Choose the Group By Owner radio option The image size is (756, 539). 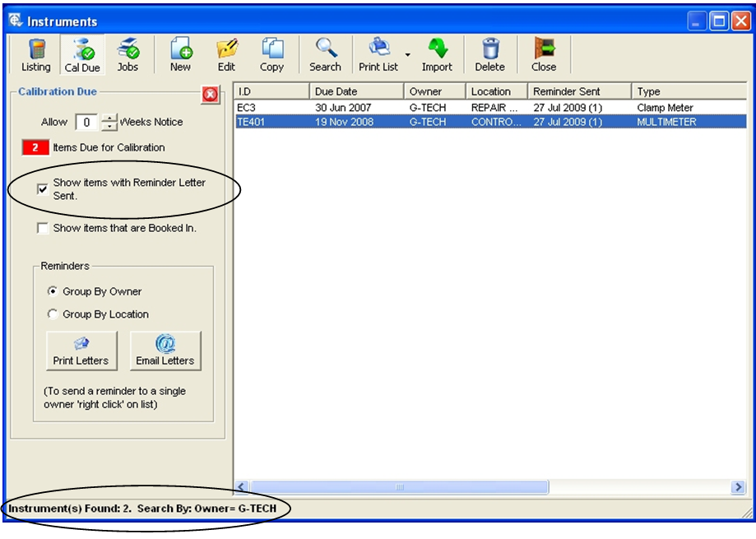click(x=53, y=291)
